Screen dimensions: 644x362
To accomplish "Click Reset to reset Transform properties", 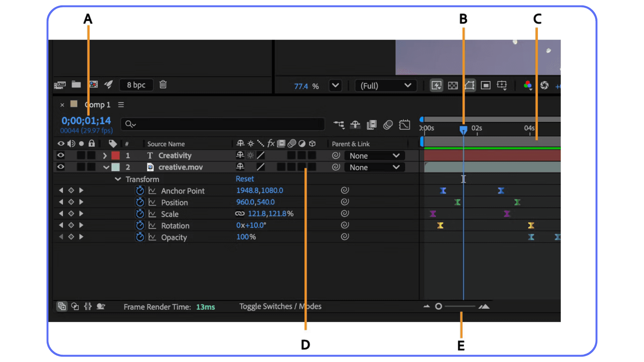I will 245,179.
